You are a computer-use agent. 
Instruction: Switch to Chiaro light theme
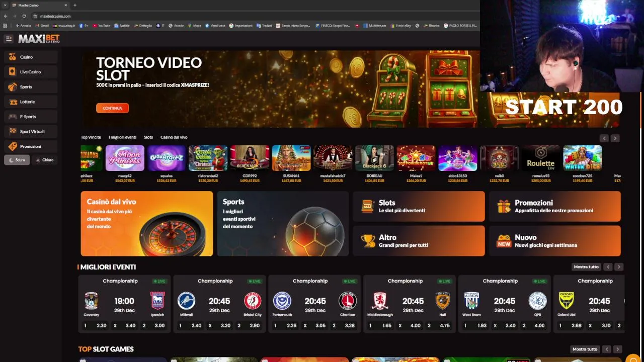44,160
